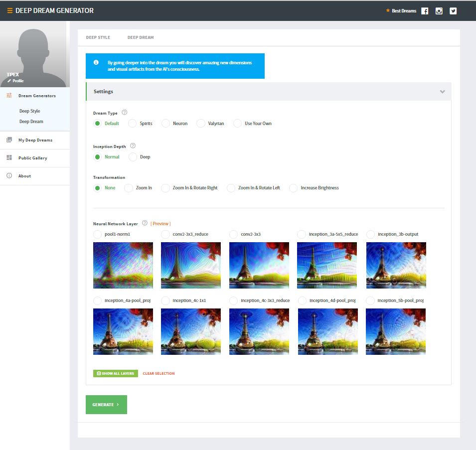Open My Deep Dreams in sidebar
Viewport: 476px width, 450px height.
click(x=35, y=140)
